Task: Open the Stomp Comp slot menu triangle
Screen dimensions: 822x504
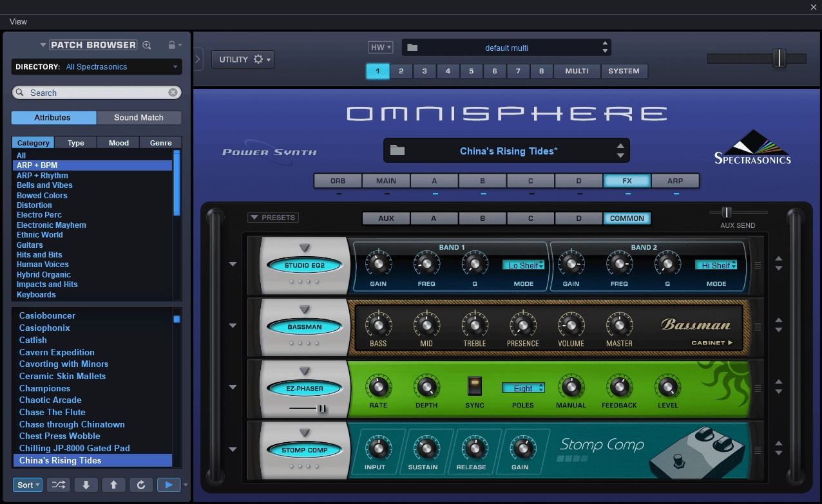Action: [x=305, y=433]
